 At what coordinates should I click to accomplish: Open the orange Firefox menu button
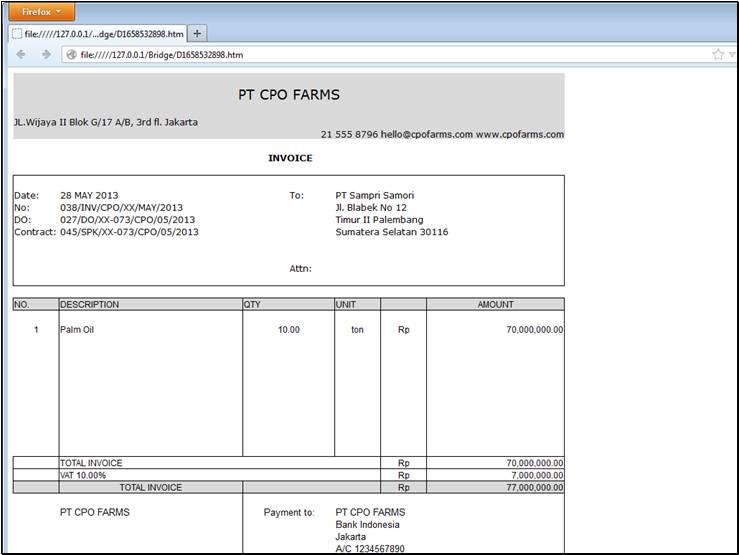(41, 12)
